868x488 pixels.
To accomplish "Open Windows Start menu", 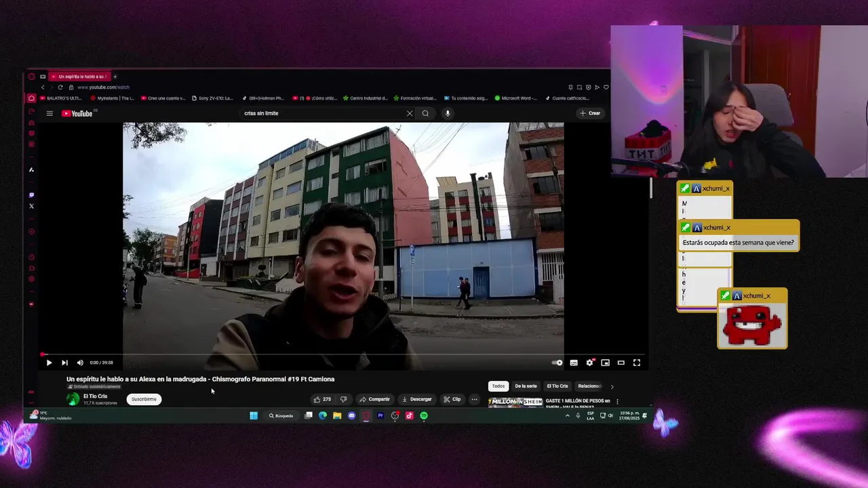I will [254, 415].
